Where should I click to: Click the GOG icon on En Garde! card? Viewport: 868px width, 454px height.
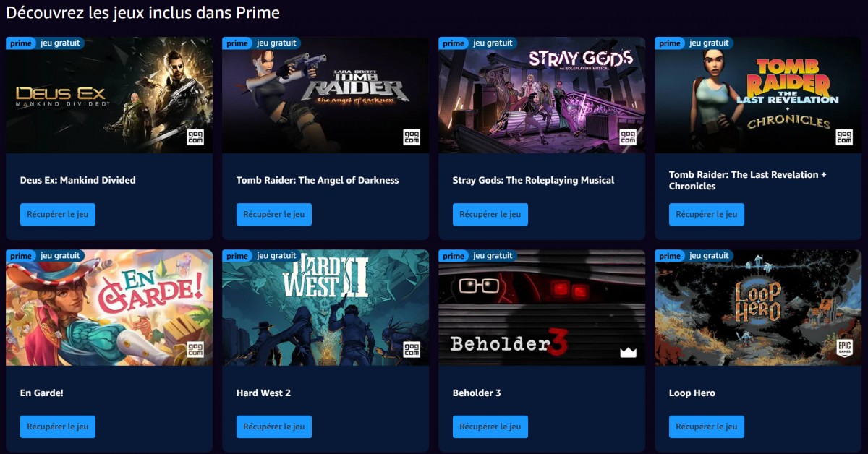[x=195, y=349]
